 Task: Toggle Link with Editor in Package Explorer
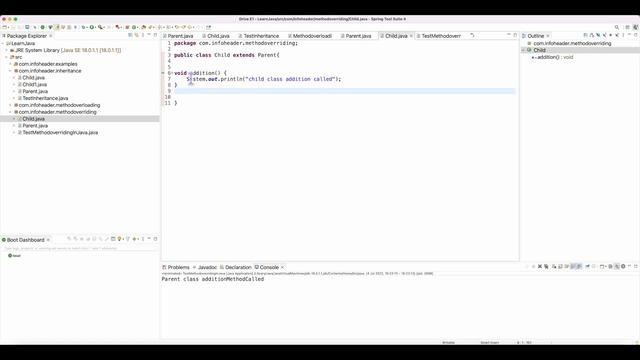[137, 36]
